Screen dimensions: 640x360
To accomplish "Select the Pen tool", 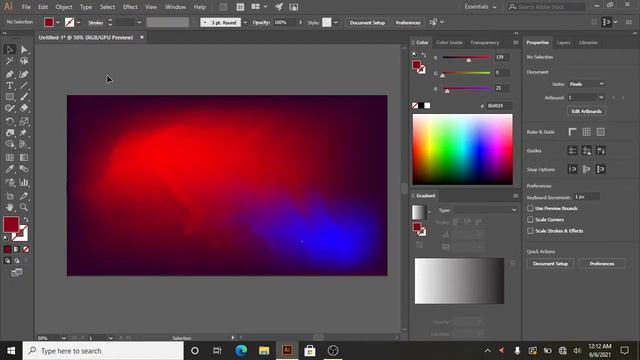I will tap(10, 74).
